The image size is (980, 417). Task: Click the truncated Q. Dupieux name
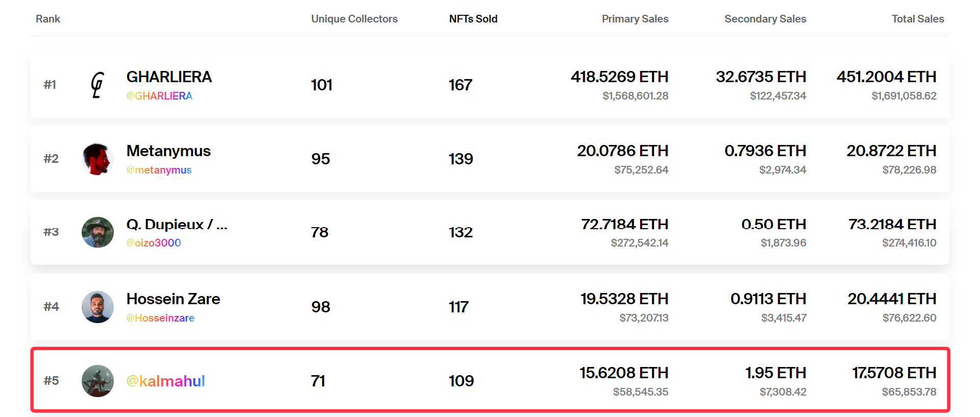[177, 225]
